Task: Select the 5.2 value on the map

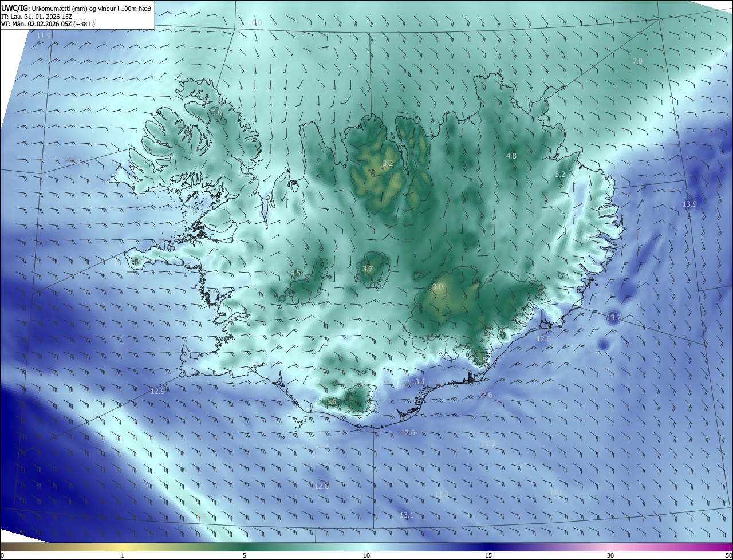Action: pyautogui.click(x=560, y=175)
